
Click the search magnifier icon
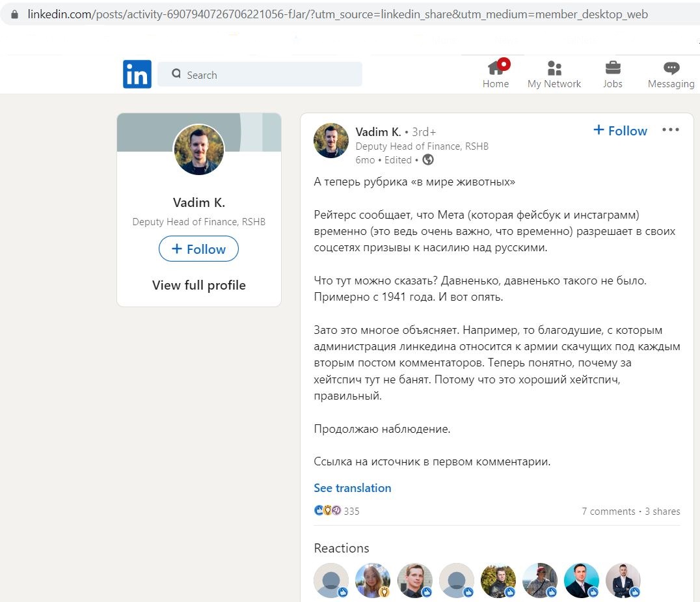(176, 74)
